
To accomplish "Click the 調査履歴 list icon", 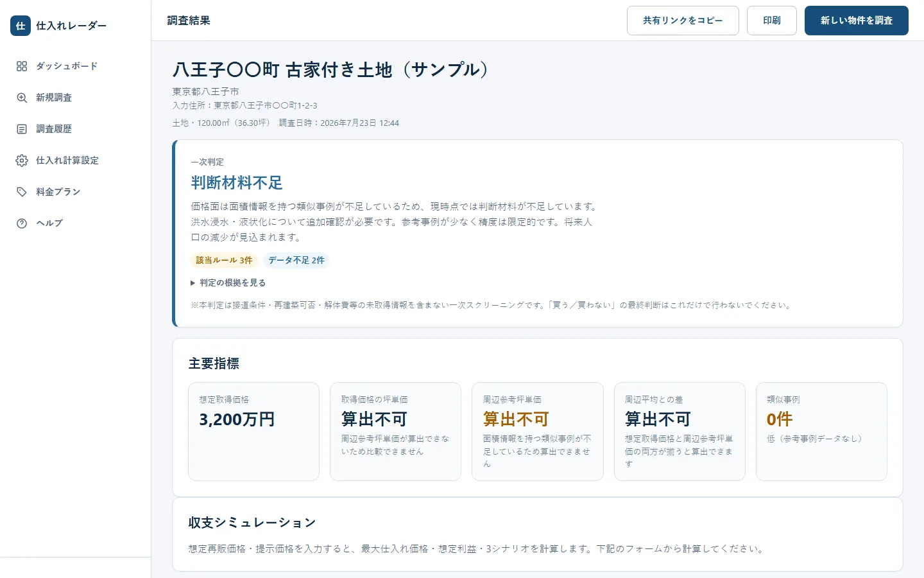I will 22,129.
